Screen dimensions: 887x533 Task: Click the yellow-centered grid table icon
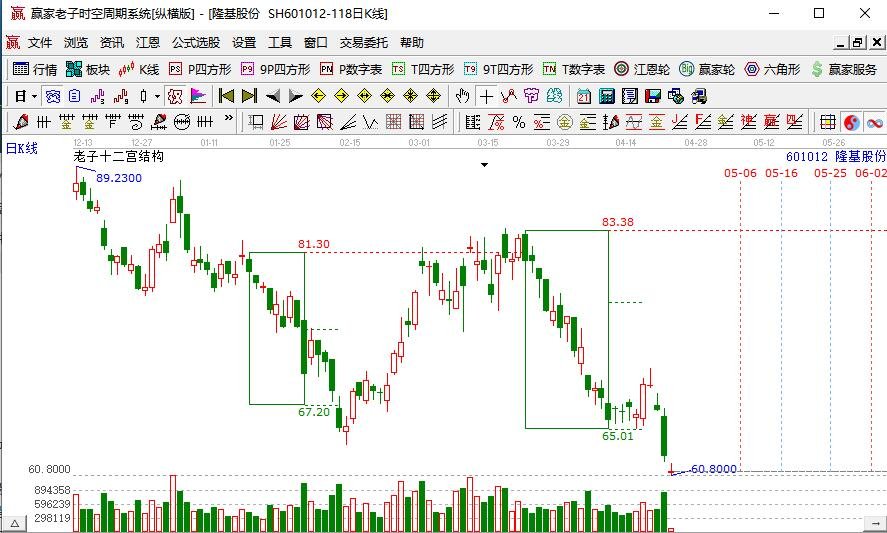click(828, 122)
